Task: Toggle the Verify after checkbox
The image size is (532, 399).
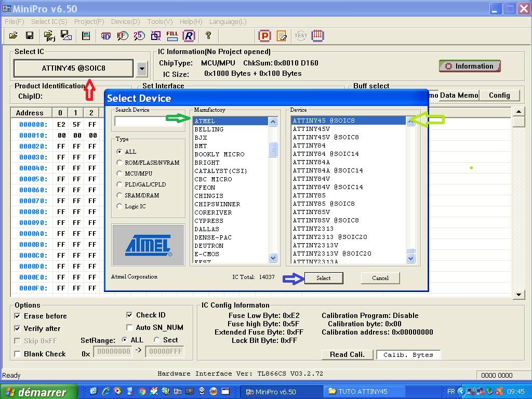Action: pos(17,328)
